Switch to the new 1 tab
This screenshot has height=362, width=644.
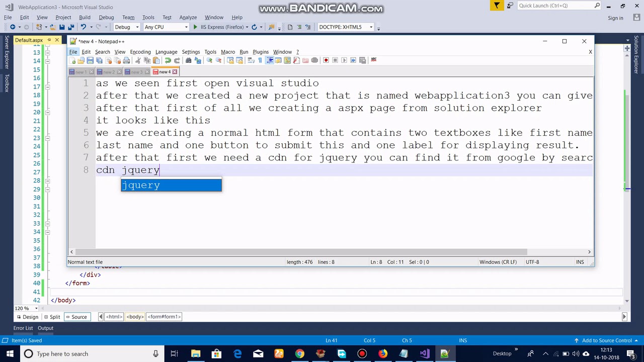82,72
